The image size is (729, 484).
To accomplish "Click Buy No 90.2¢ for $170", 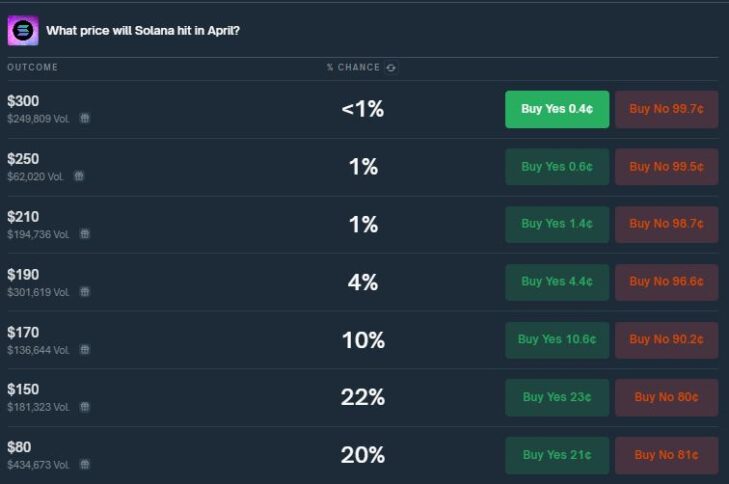I will pyautogui.click(x=666, y=340).
